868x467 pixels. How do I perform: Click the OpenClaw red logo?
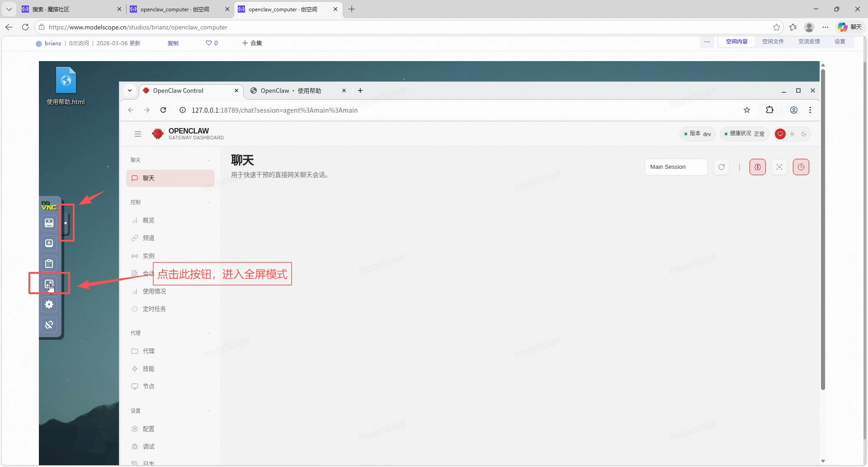pos(158,134)
